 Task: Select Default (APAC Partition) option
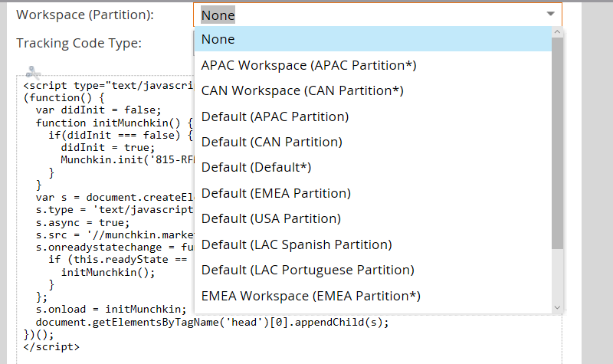pos(373,116)
